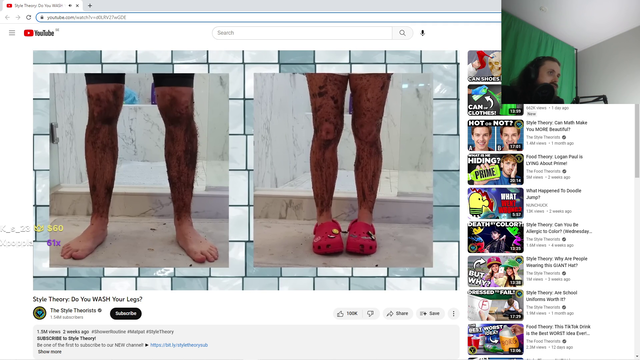The image size is (640, 360).
Task: Open the CAN SHOES thumbnail
Action: (484, 66)
